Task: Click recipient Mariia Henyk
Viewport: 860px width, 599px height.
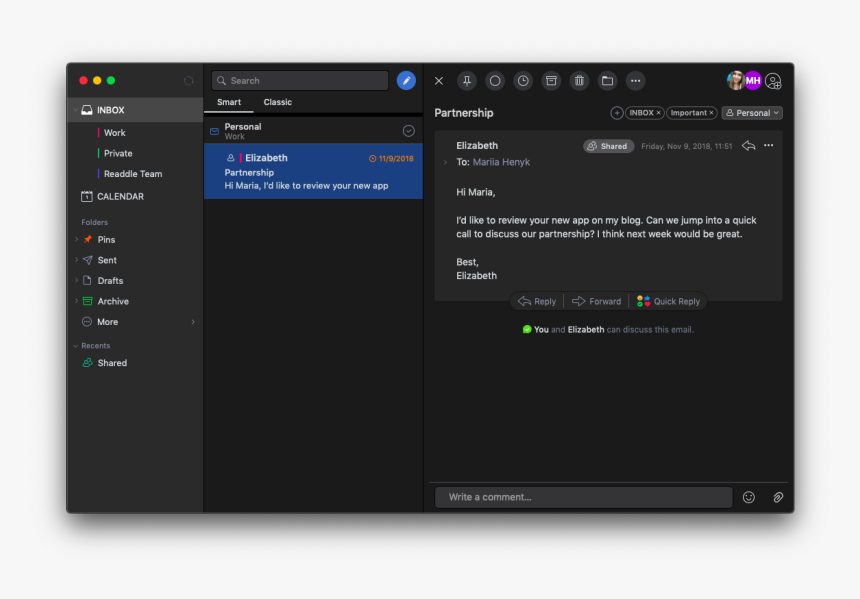Action: (x=501, y=162)
